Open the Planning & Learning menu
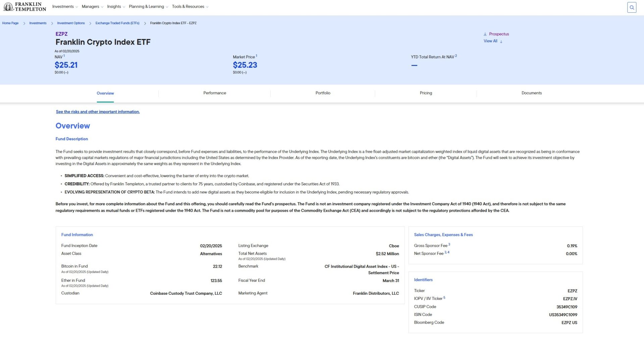The height and width of the screenshot is (338, 644). [x=148, y=7]
